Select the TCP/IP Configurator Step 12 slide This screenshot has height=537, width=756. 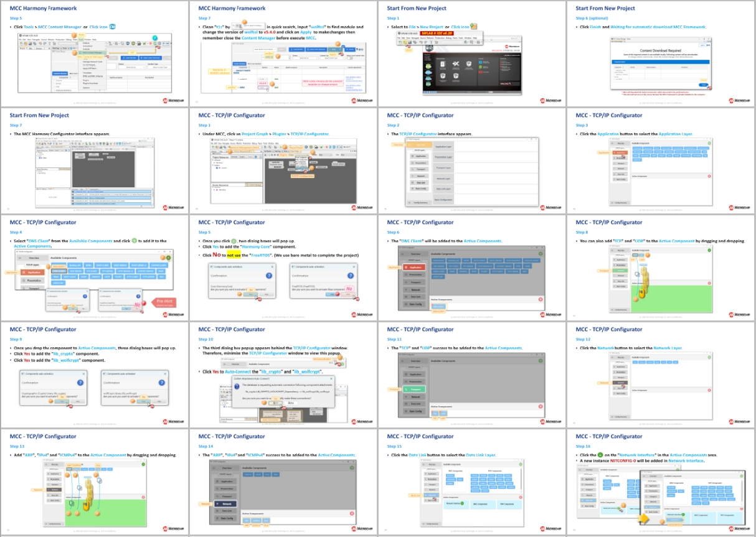point(661,375)
